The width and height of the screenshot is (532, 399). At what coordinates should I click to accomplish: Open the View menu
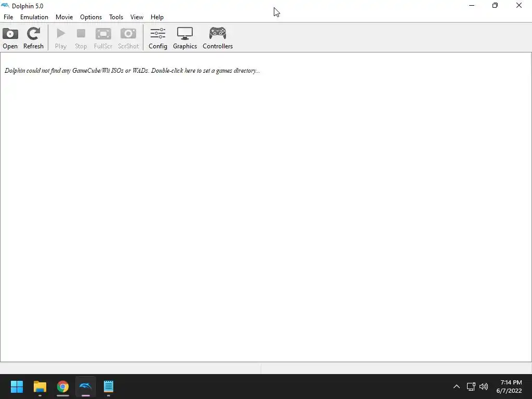coord(137,17)
